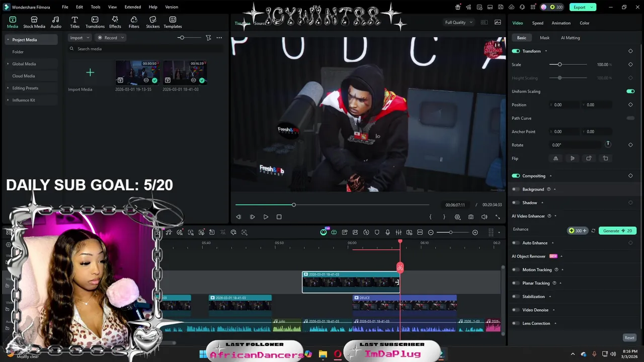Switch to the Speed tab
Image resolution: width=644 pixels, height=362 pixels.
pos(538,23)
